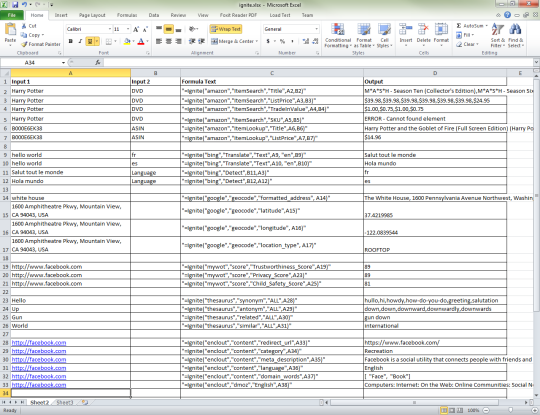Apply the red Font Color
This screenshot has width=540, height=415.
click(x=141, y=41)
